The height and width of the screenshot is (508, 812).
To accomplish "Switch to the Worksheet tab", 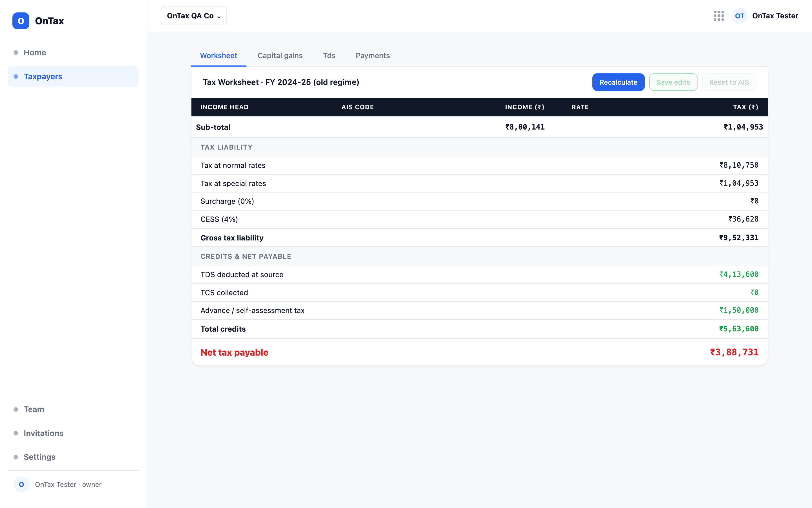I will click(x=219, y=55).
